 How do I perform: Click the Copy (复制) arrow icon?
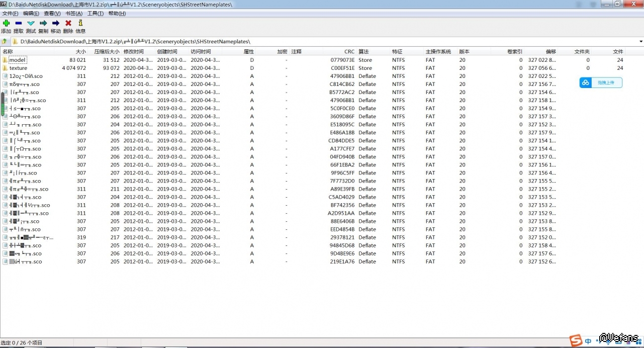[x=43, y=23]
